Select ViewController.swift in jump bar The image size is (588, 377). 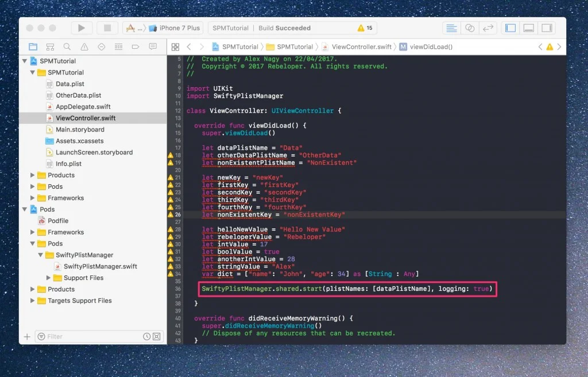coord(357,47)
